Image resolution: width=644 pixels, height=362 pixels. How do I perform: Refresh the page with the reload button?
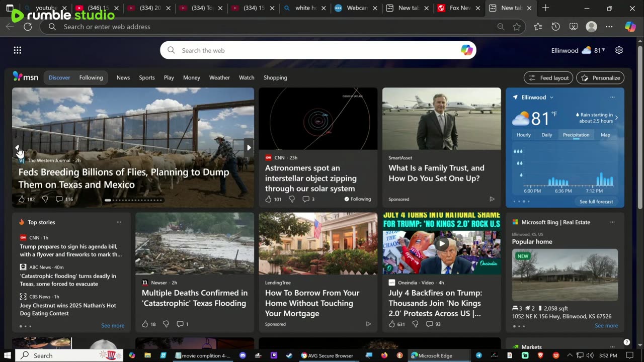pyautogui.click(x=28, y=27)
